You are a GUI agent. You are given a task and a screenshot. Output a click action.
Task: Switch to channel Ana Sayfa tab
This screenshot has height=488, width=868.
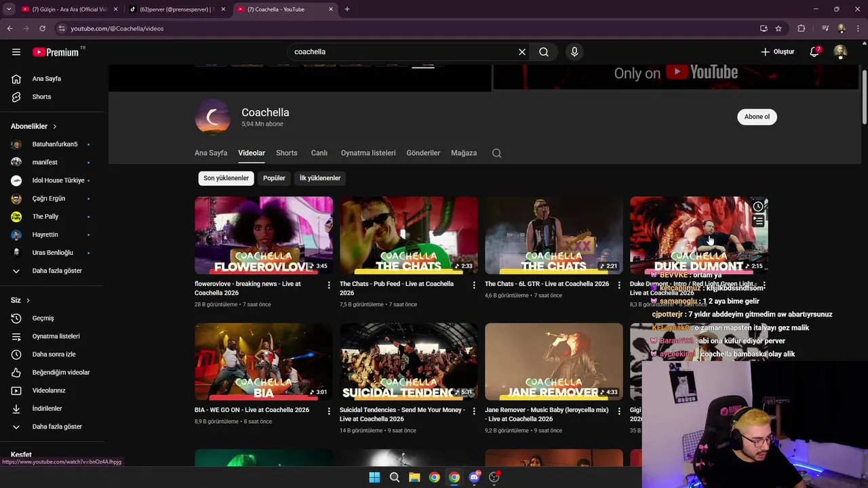click(x=211, y=153)
